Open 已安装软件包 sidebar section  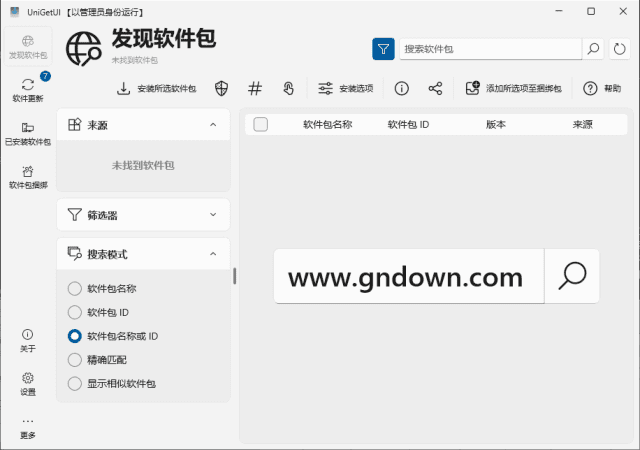click(28, 134)
